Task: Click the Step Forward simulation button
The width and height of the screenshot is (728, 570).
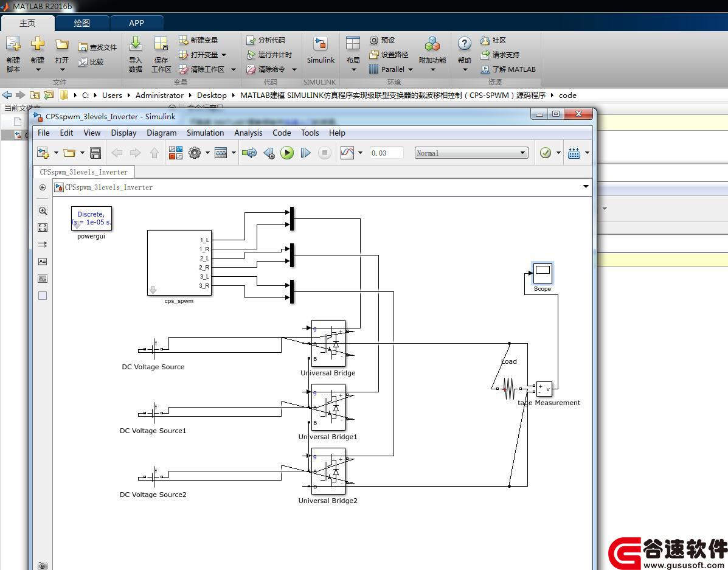Action: [x=305, y=153]
